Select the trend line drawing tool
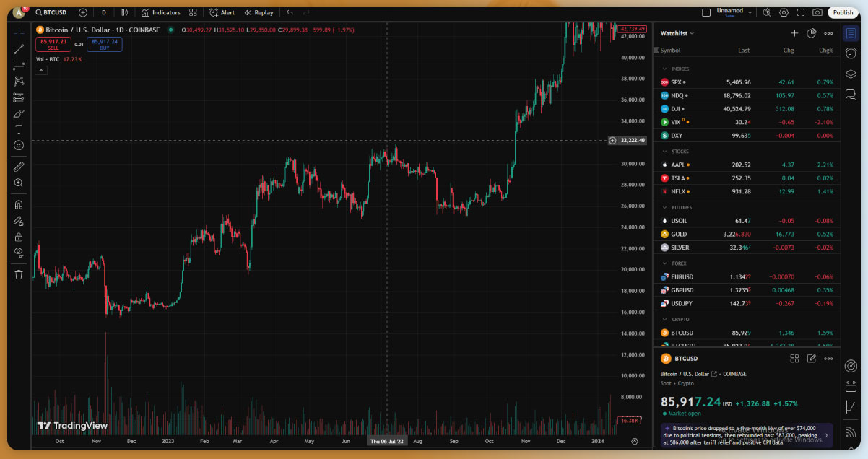Viewport: 868px width, 459px height. coord(19,49)
